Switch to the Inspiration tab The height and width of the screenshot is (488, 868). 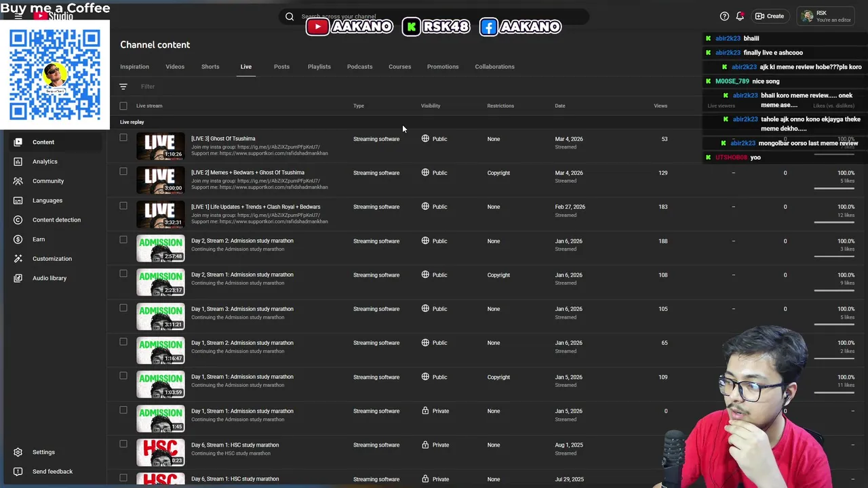[x=134, y=66]
